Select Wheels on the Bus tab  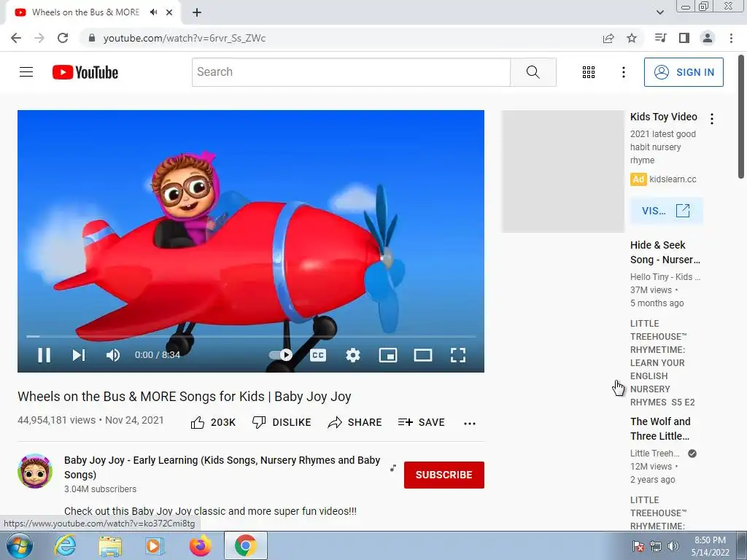(x=86, y=12)
